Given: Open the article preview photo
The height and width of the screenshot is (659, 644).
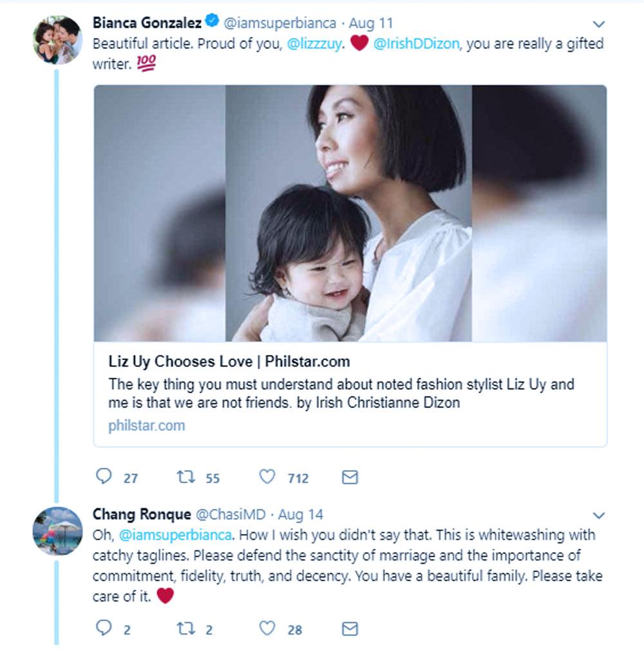Looking at the screenshot, I should pos(350,213).
